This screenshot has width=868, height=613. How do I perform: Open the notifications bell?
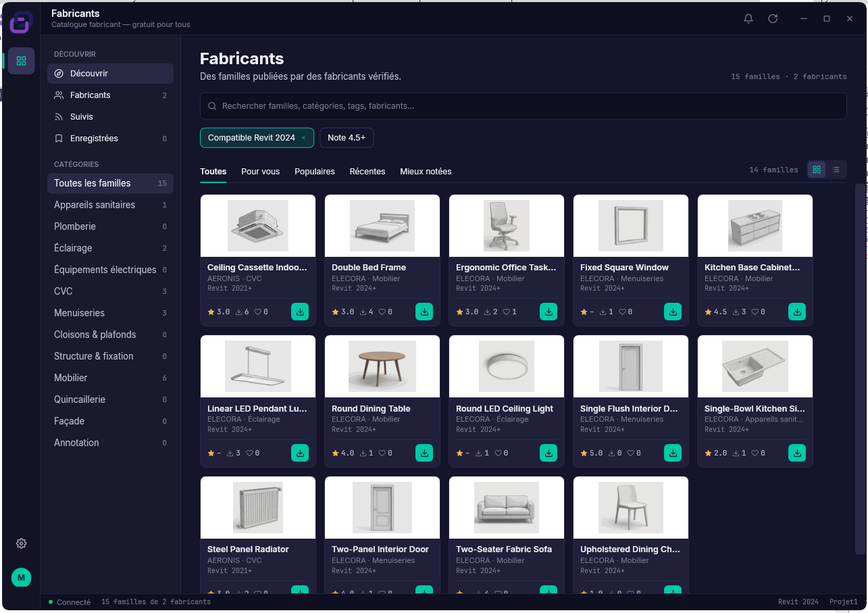pos(748,19)
